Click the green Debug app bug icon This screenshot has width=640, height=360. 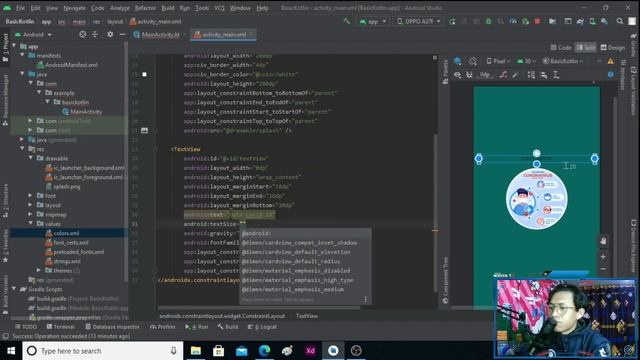[488, 21]
